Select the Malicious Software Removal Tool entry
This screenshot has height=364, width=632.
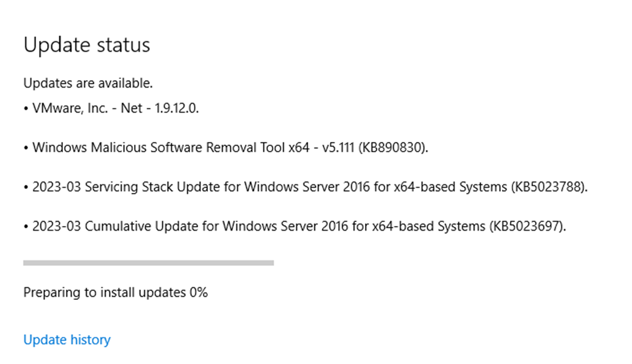[229, 148]
